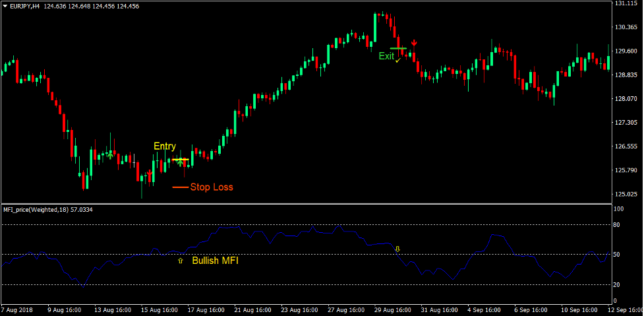Click the 131.125 price on the scale
This screenshot has width=644, height=316.
[624, 3]
